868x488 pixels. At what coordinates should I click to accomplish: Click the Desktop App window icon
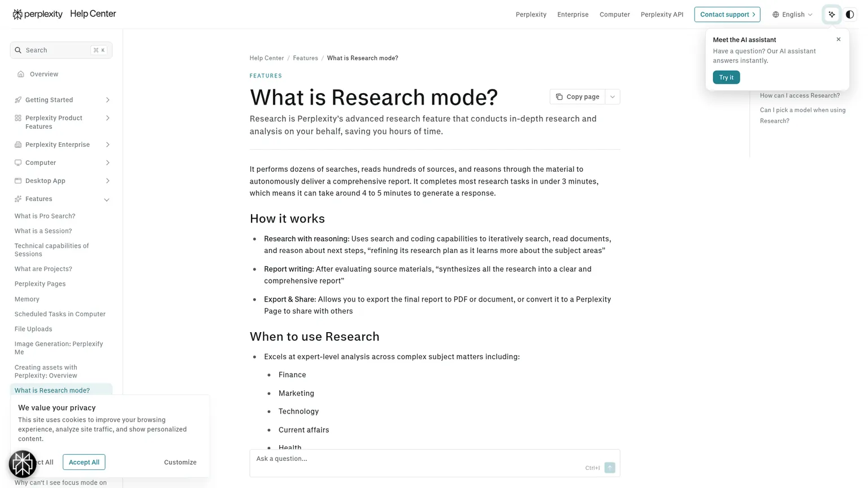18,181
